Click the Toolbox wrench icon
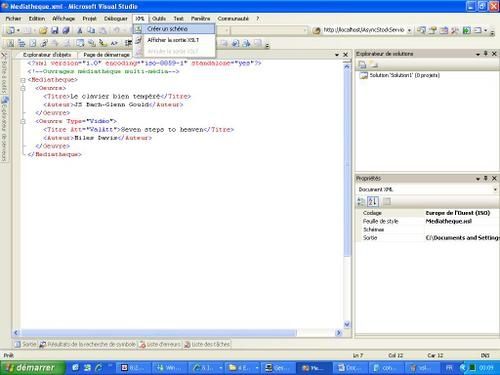The image size is (500, 375). [x=455, y=30]
